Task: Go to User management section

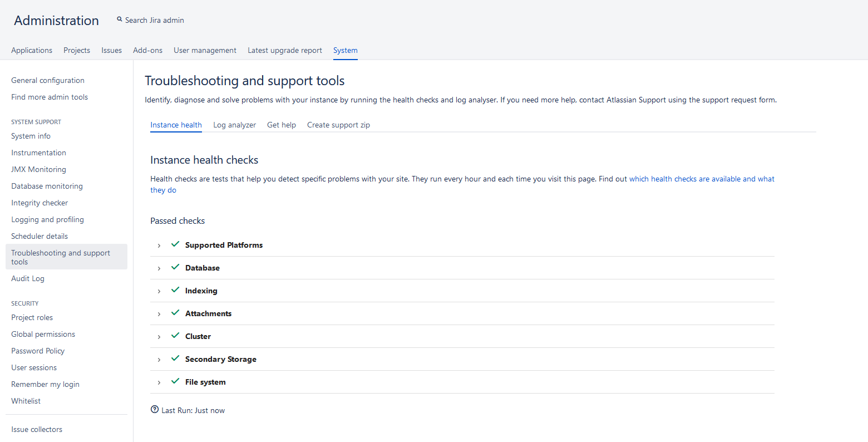Action: [205, 51]
